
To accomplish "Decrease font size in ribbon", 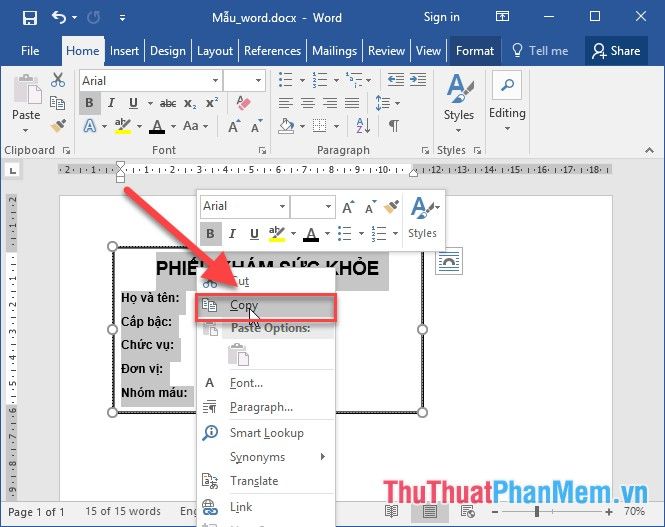I will pos(256,126).
